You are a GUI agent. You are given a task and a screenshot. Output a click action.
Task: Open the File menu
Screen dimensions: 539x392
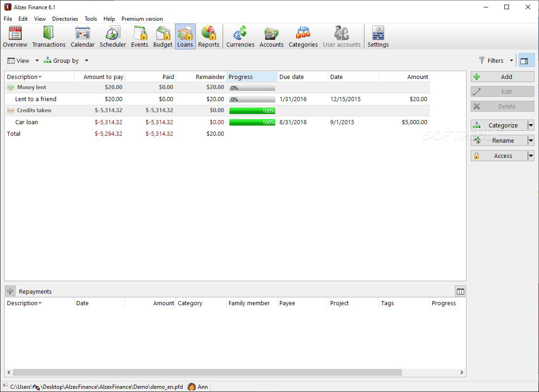[x=8, y=19]
